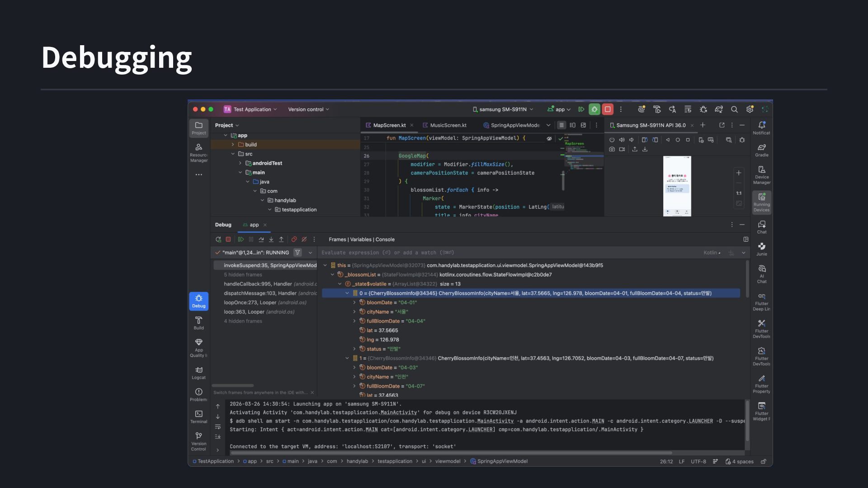
Task: Open the Gradle panel from sidebar
Action: click(761, 150)
